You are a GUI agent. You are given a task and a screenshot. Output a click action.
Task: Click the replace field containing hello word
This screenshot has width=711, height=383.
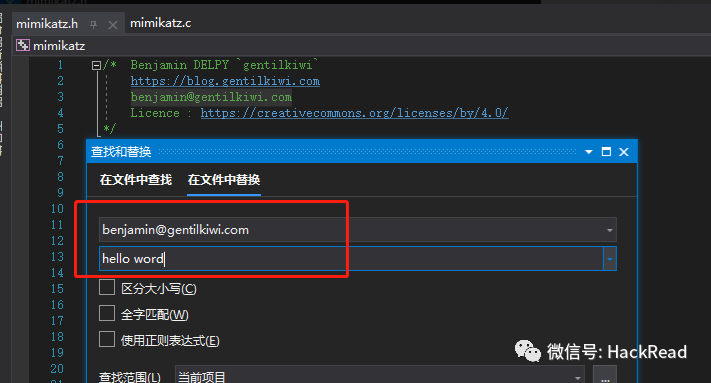(x=351, y=258)
